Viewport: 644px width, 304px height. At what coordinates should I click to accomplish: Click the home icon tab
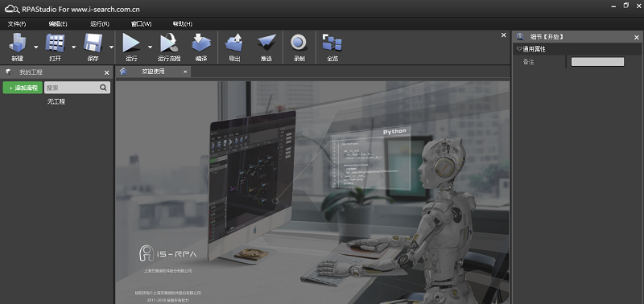[123, 72]
